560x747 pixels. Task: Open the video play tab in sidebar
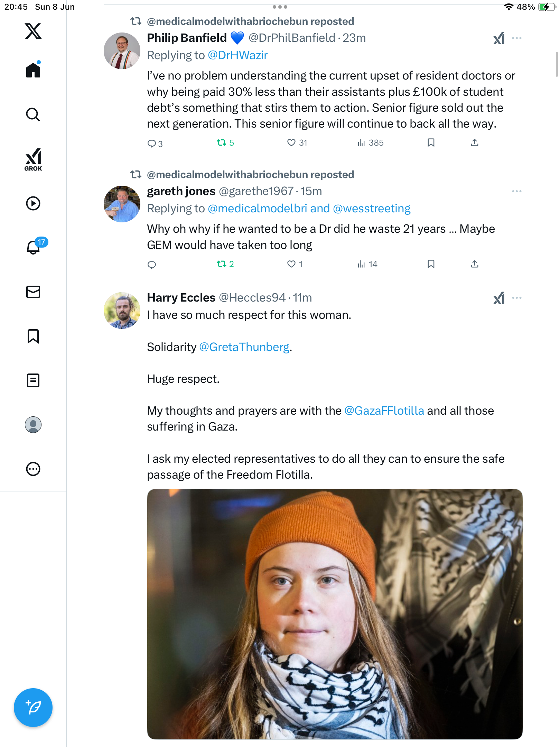pos(33,203)
